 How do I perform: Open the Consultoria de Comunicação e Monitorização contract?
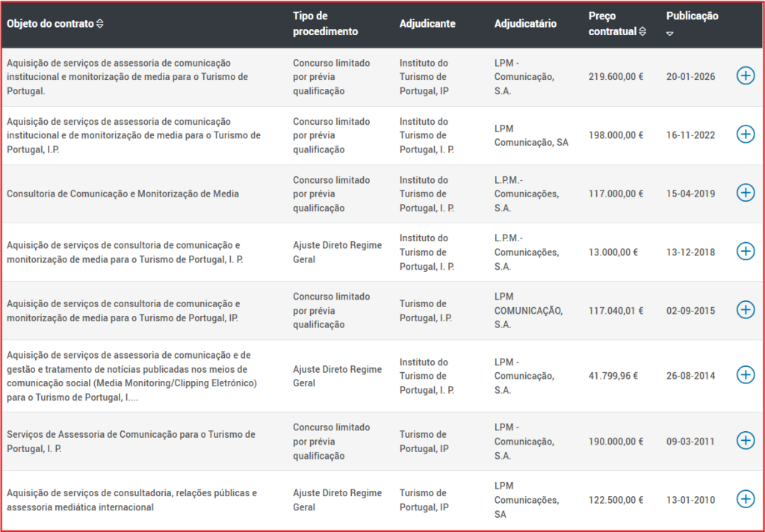(123, 194)
